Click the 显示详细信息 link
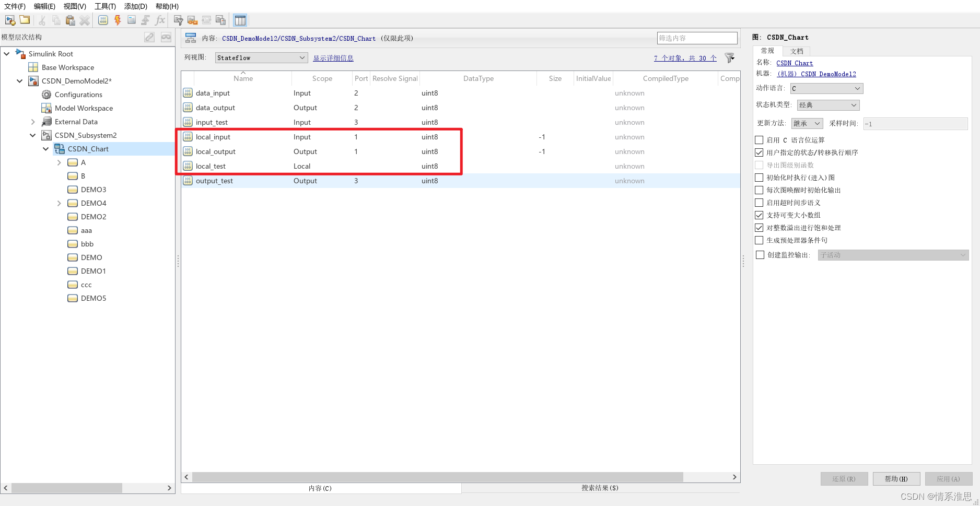This screenshot has height=506, width=980. point(333,58)
